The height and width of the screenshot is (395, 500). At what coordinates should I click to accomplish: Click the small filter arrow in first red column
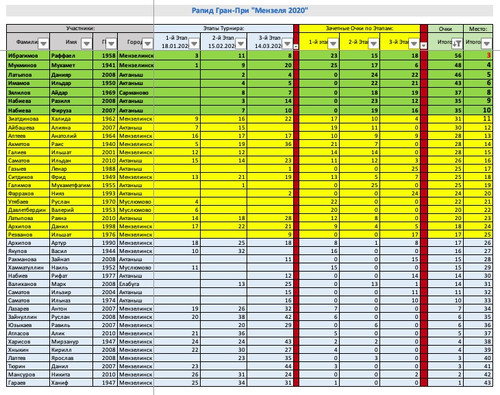296,46
